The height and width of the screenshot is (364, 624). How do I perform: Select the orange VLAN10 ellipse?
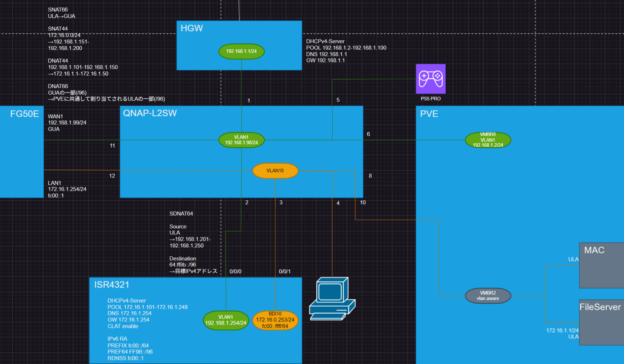coord(275,171)
